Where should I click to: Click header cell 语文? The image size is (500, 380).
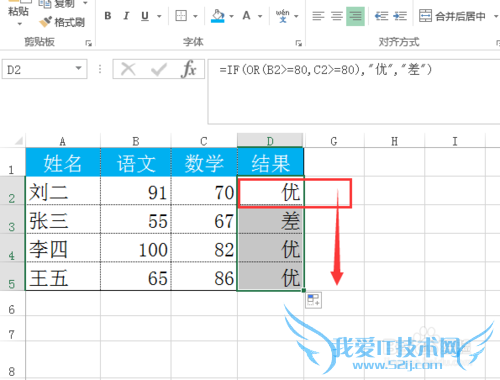pos(136,162)
